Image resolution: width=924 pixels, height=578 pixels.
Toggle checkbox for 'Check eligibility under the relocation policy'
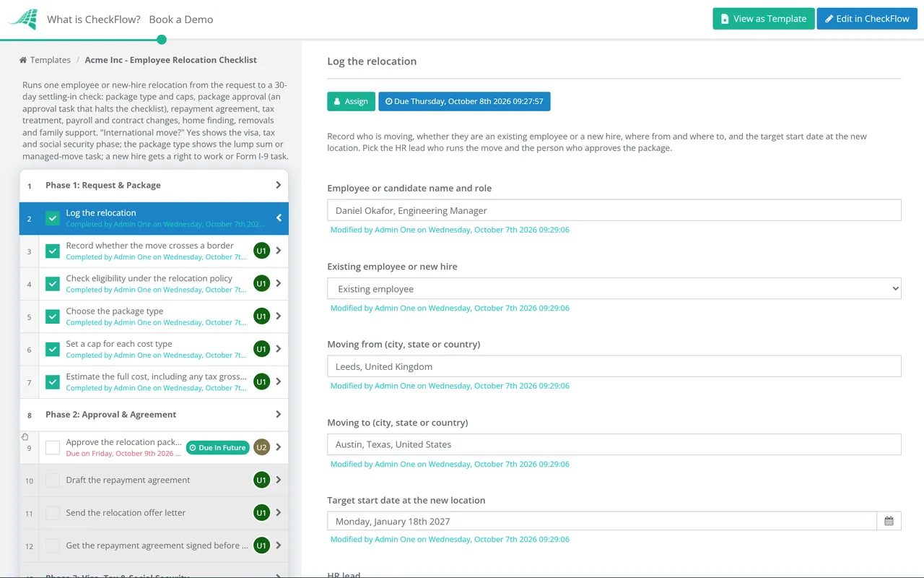[53, 284]
